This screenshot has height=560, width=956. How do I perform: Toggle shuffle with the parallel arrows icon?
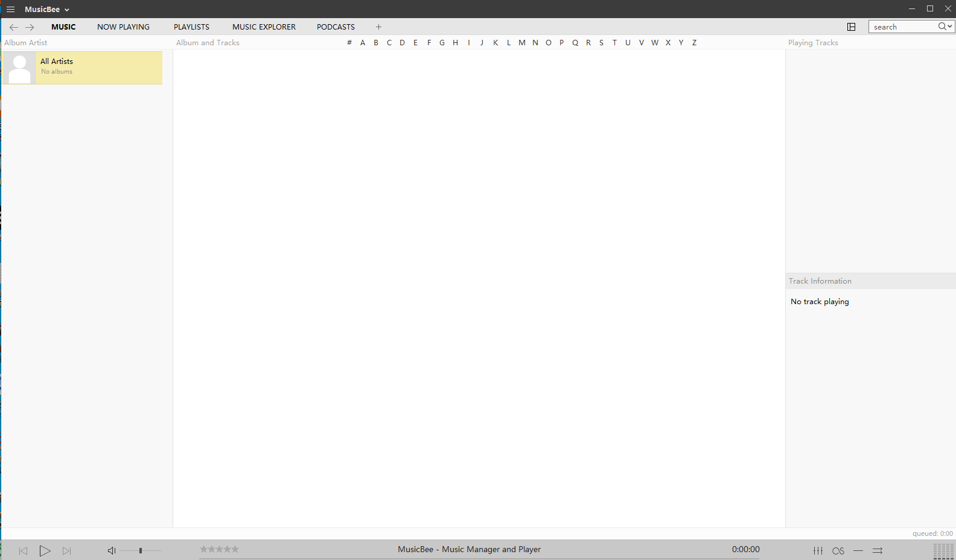click(x=878, y=550)
